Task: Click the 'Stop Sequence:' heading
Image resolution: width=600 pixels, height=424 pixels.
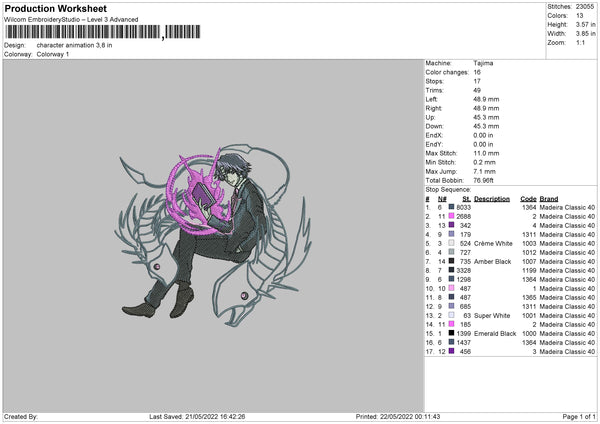Action: [x=448, y=190]
